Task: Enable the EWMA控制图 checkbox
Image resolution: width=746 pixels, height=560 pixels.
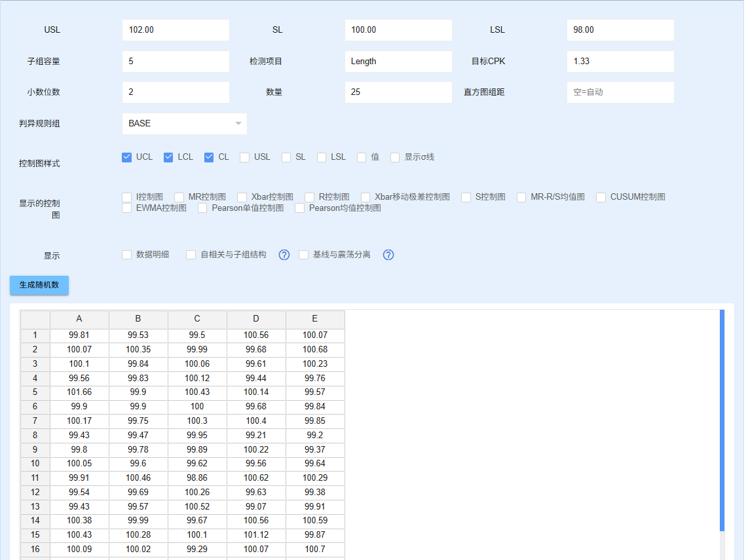Action: click(x=126, y=208)
